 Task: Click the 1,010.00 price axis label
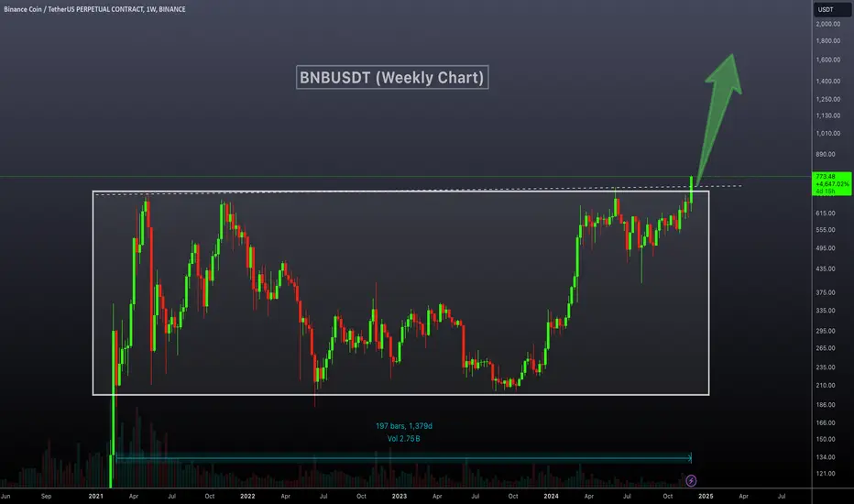(x=827, y=134)
